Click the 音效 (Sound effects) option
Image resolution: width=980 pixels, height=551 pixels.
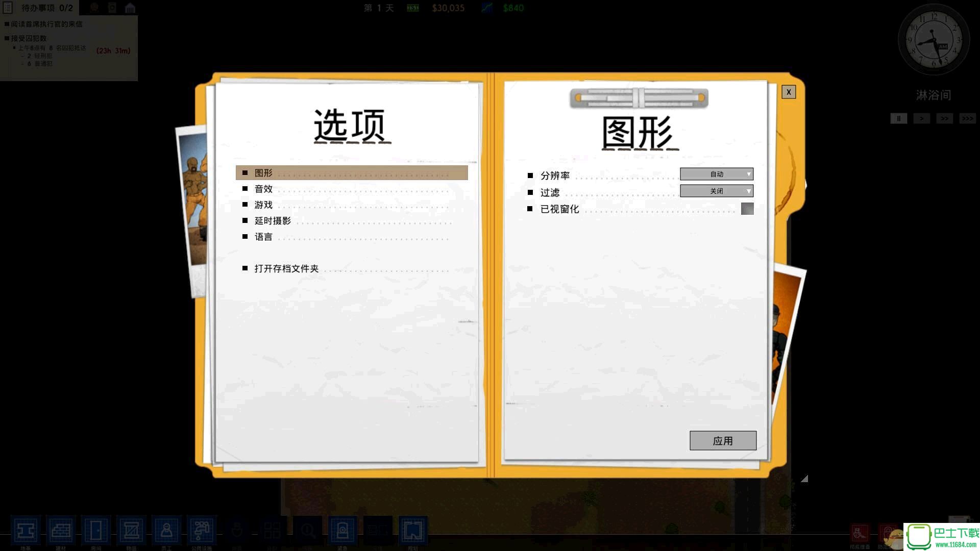pos(264,188)
